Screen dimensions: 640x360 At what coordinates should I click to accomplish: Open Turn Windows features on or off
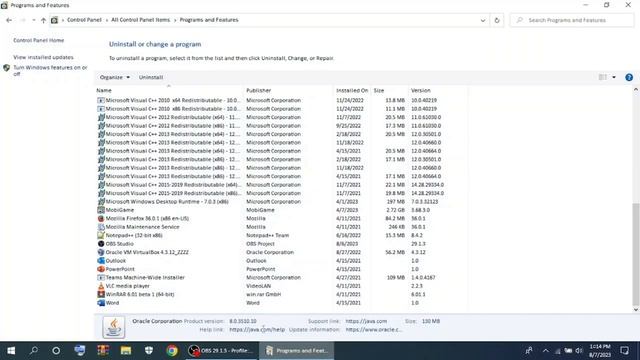(50, 71)
